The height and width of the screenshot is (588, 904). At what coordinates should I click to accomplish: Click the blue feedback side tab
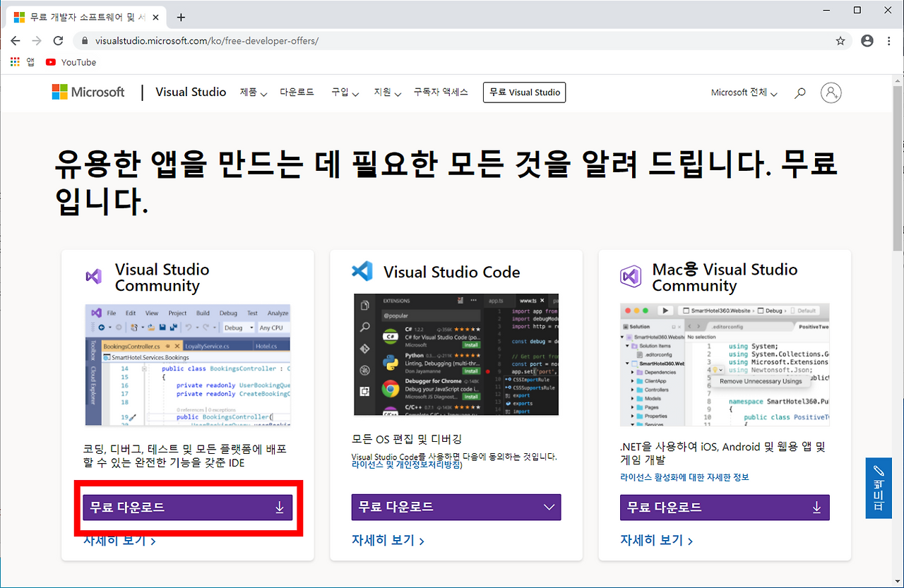(879, 488)
